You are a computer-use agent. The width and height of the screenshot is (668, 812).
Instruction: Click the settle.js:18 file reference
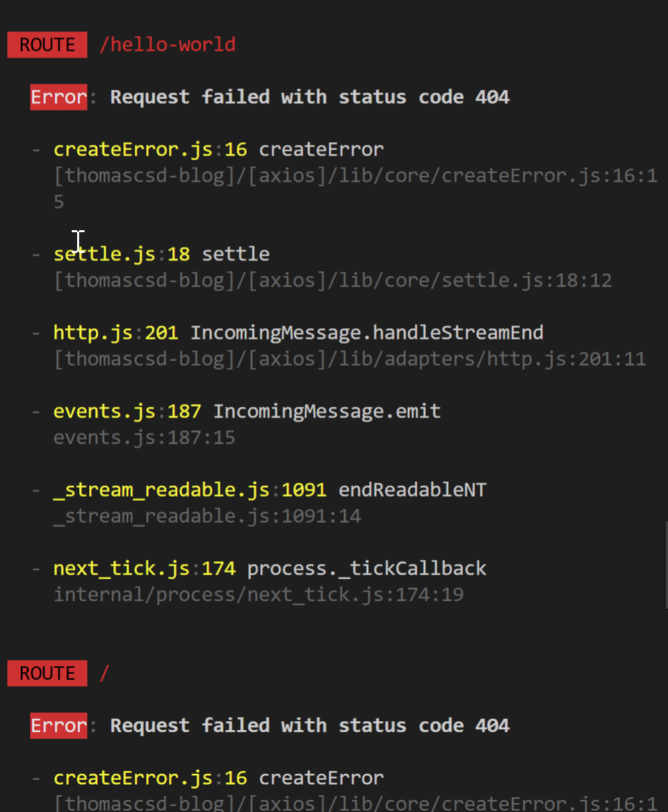[x=121, y=254]
